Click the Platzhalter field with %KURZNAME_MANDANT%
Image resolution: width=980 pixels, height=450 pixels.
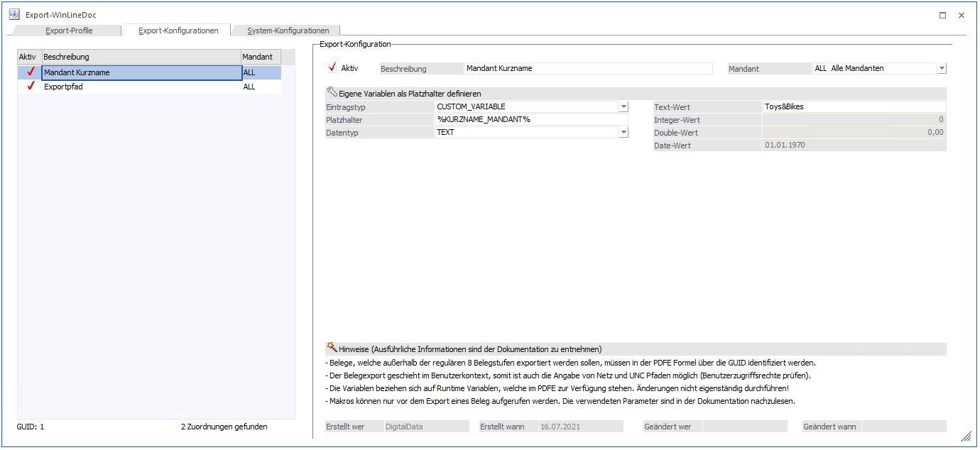click(530, 119)
